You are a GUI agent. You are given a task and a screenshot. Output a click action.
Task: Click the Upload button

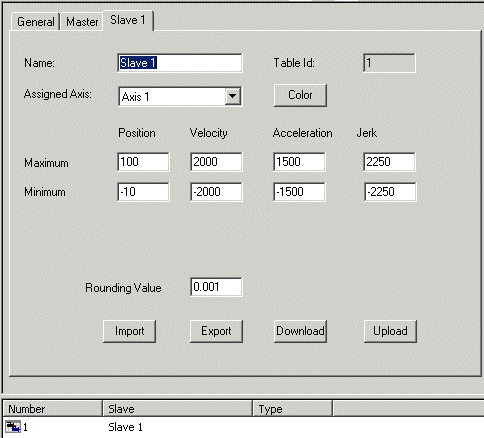390,331
